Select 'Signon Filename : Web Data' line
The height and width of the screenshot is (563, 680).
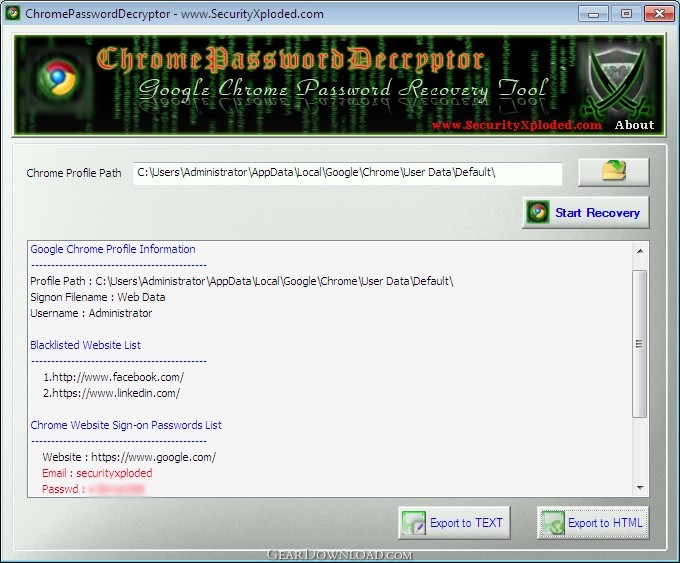98,297
